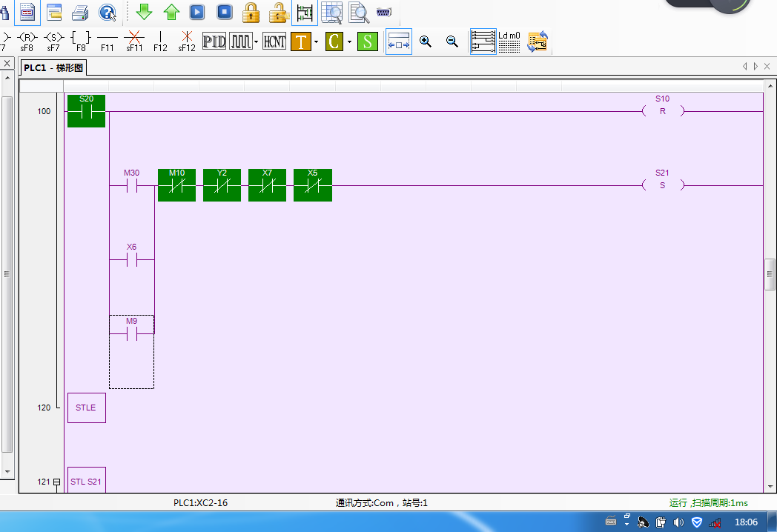Click the zoom in magnifier
The image size is (777, 532).
pyautogui.click(x=426, y=41)
